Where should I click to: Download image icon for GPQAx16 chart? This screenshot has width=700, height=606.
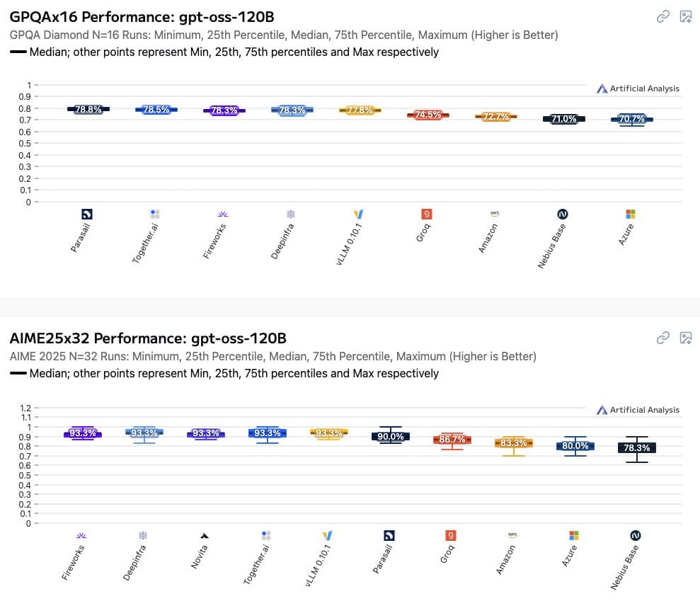coord(686,16)
